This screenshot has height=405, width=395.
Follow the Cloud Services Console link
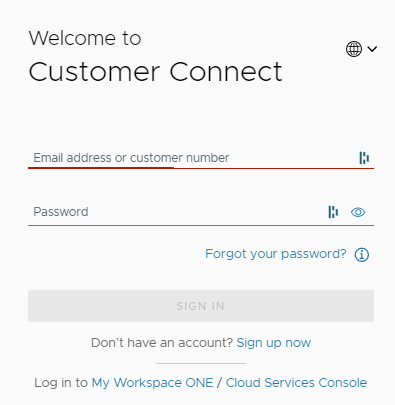(296, 383)
